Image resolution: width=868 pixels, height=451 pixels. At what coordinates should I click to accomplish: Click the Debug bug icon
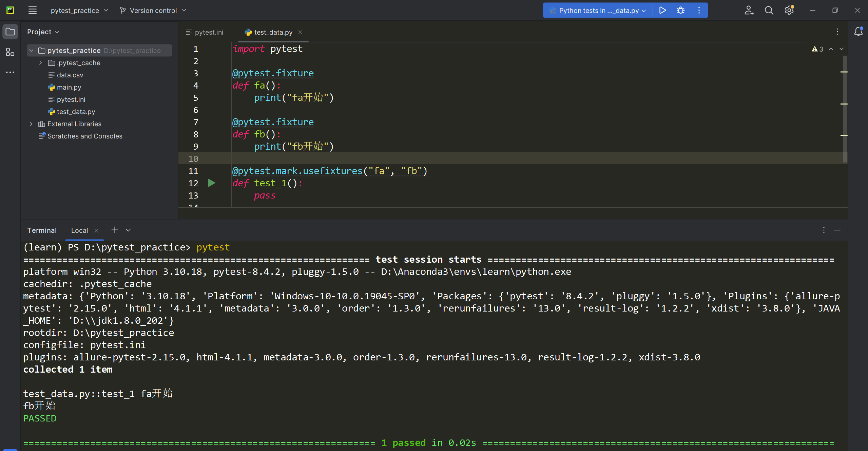click(680, 11)
